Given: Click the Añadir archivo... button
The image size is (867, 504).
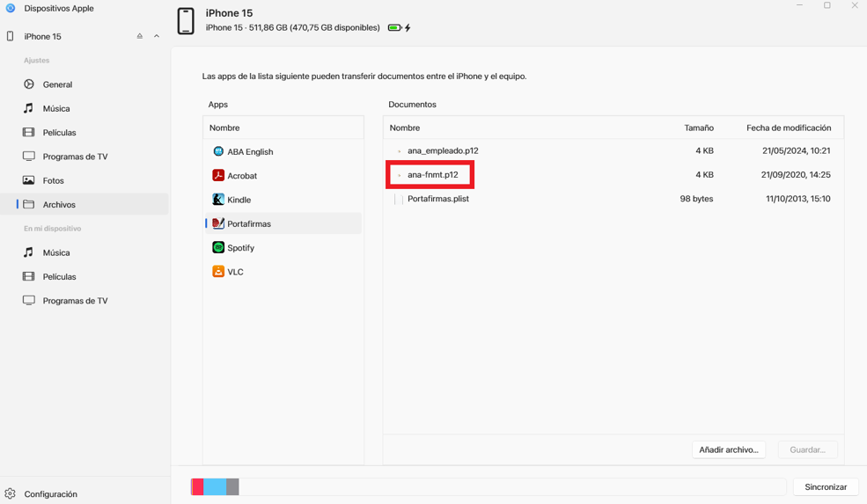Looking at the screenshot, I should click(729, 449).
